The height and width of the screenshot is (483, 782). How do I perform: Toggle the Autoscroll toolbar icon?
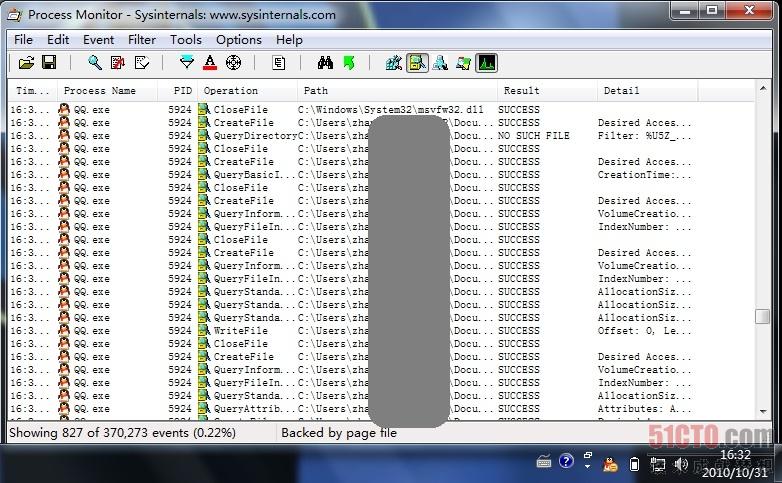point(118,63)
